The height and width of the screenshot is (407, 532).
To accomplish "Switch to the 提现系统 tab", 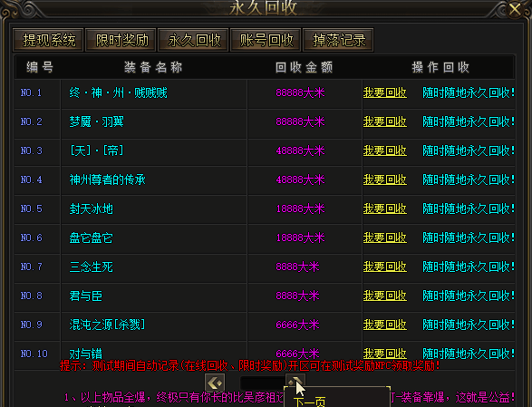I will point(48,40).
